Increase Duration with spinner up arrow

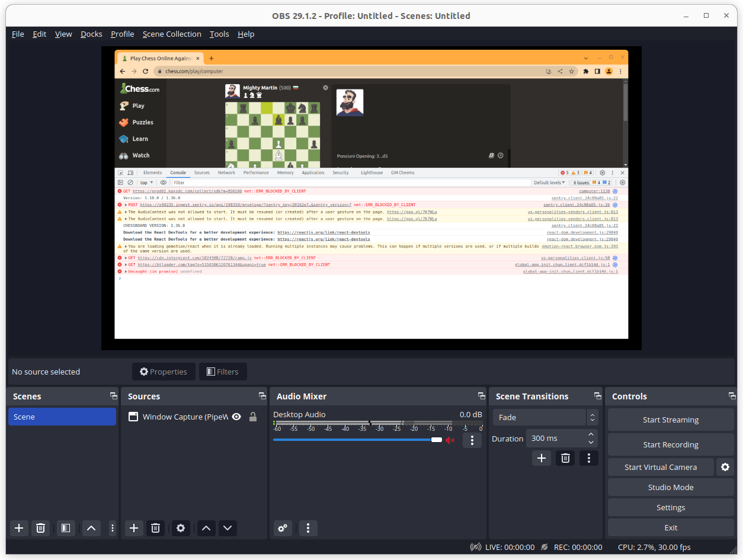[591, 434]
